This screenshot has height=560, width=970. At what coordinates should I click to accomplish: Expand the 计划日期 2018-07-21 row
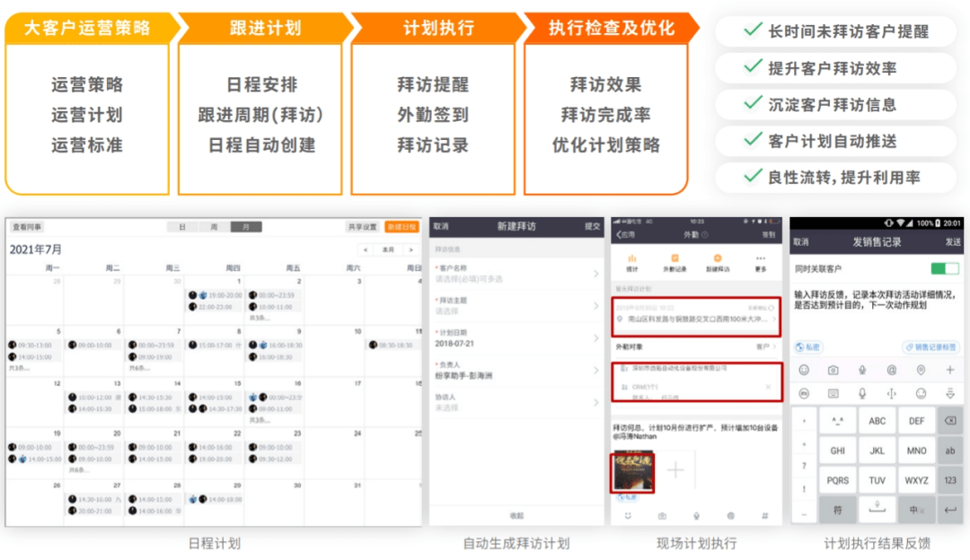click(x=516, y=337)
